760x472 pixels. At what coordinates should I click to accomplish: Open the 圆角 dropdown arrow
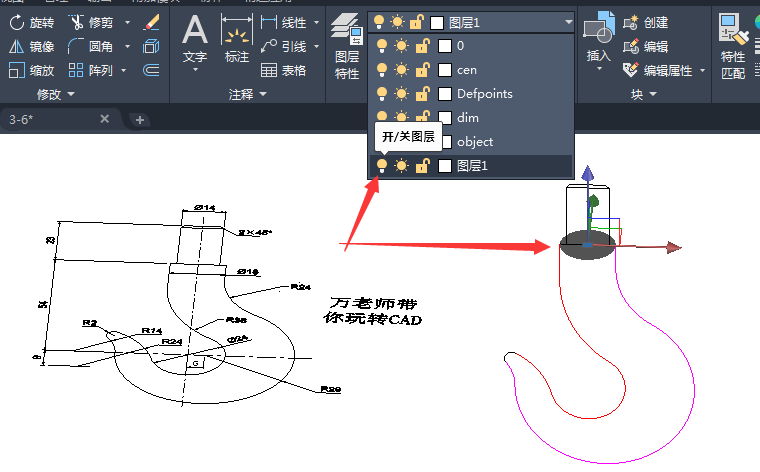[x=127, y=47]
